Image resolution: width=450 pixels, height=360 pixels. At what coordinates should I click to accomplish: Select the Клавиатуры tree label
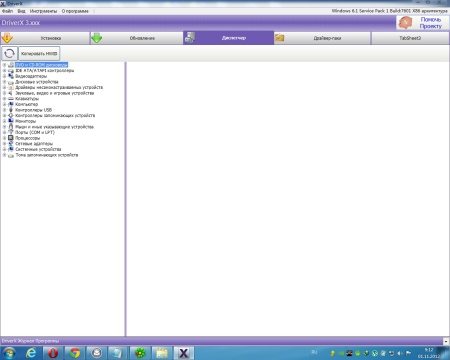pyautogui.click(x=27, y=99)
